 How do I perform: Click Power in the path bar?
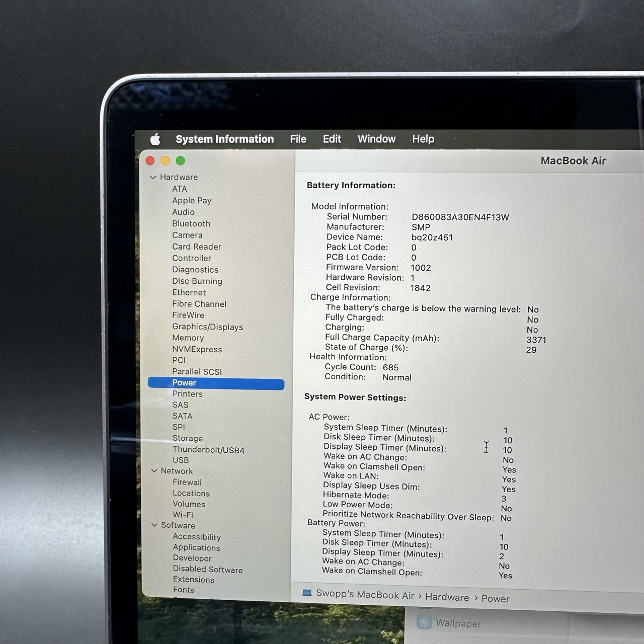pyautogui.click(x=496, y=599)
